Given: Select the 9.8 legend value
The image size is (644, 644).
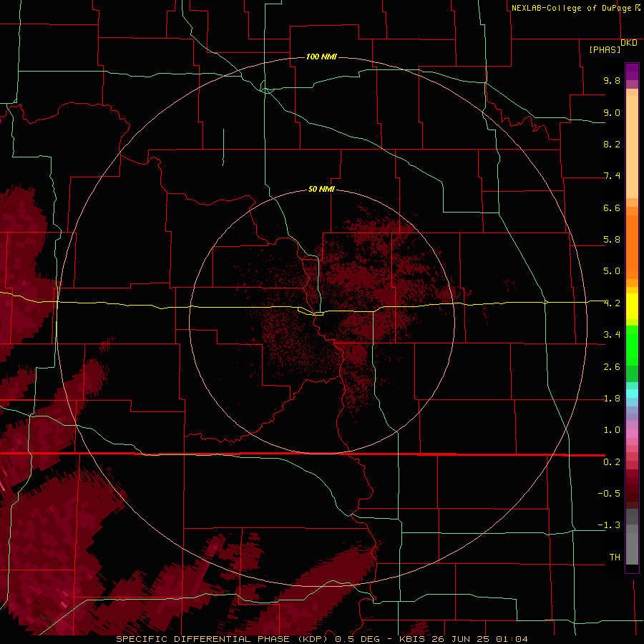Looking at the screenshot, I should click(612, 80).
